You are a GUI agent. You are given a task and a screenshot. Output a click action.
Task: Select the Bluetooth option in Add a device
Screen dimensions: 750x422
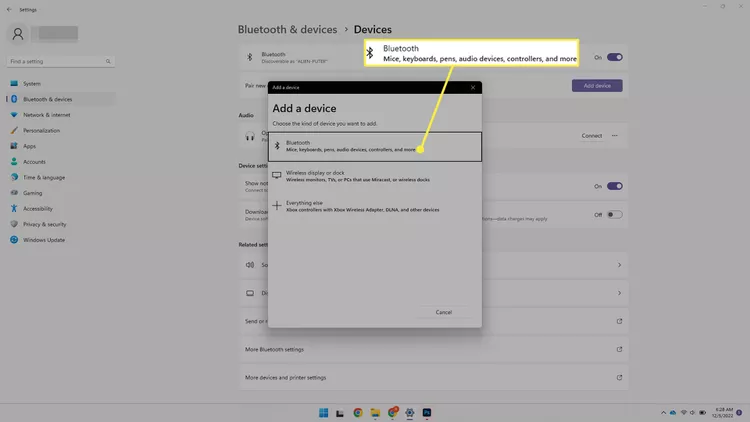pyautogui.click(x=375, y=146)
